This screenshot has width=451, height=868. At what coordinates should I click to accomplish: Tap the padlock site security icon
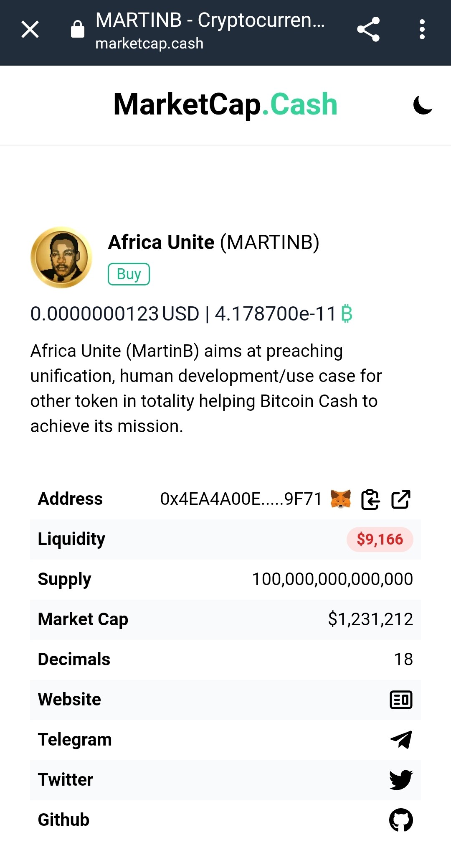tap(78, 29)
